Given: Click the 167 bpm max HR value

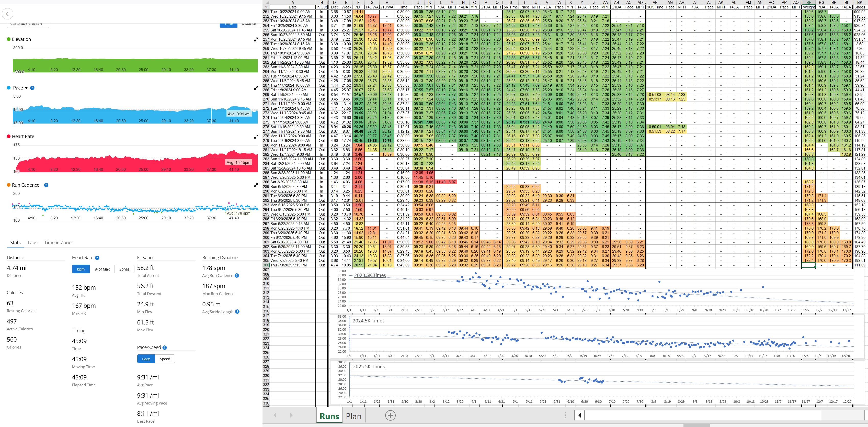Looking at the screenshot, I should pyautogui.click(x=84, y=306).
